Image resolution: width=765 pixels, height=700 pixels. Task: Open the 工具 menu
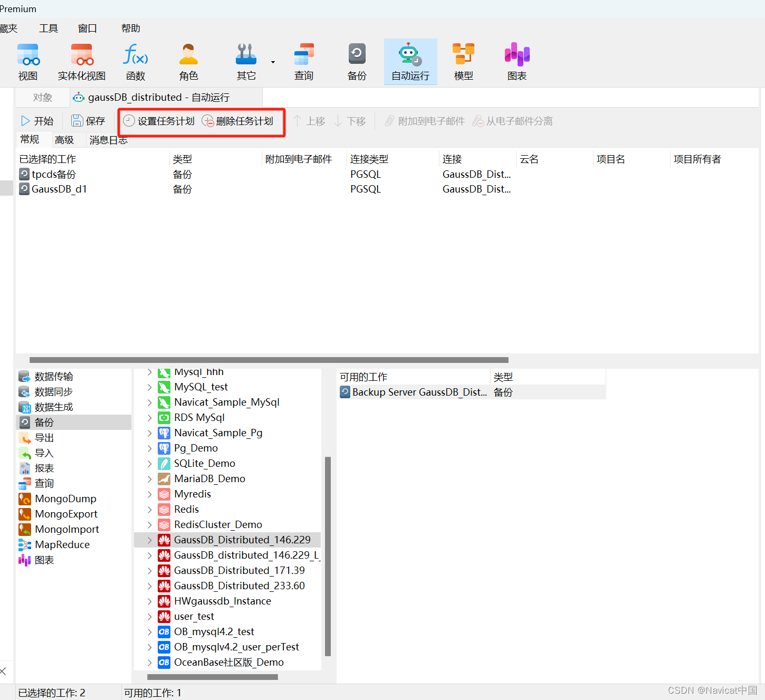point(49,28)
